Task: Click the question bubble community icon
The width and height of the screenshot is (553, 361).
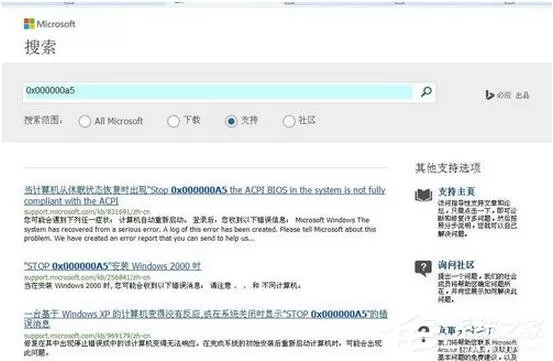Action: coord(423,268)
